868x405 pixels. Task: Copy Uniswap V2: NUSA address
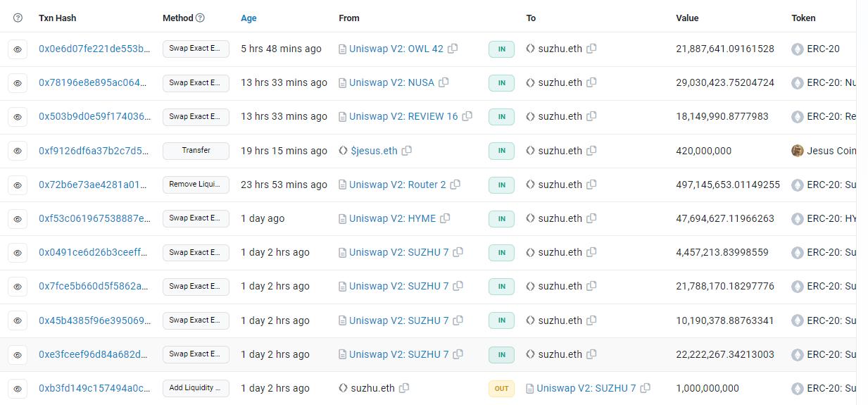point(444,82)
